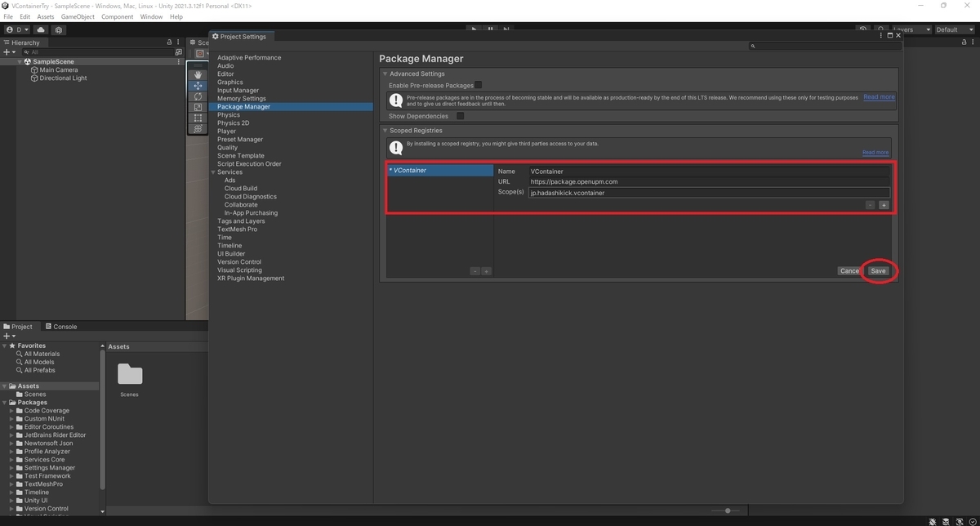
Task: Open Version Control toolbar icon
Action: click(60, 29)
